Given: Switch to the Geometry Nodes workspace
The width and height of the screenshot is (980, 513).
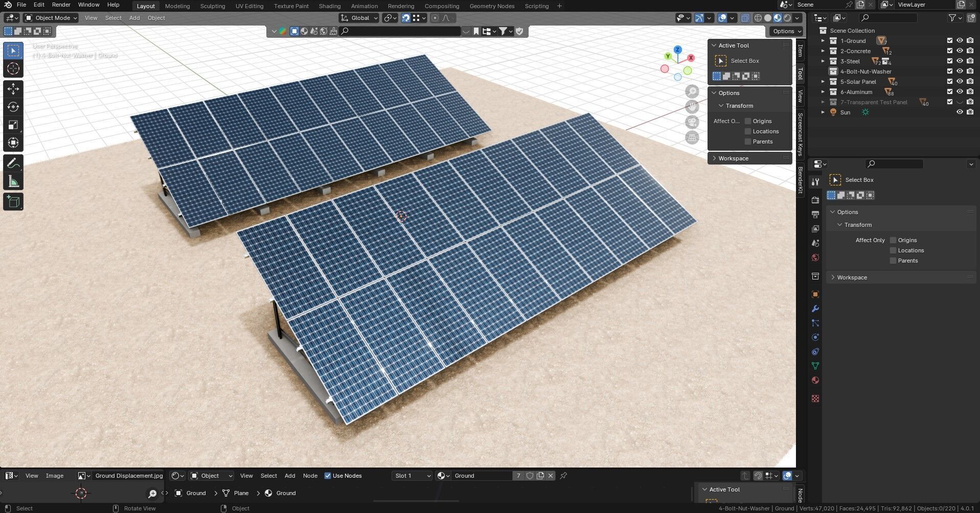Looking at the screenshot, I should coord(492,6).
